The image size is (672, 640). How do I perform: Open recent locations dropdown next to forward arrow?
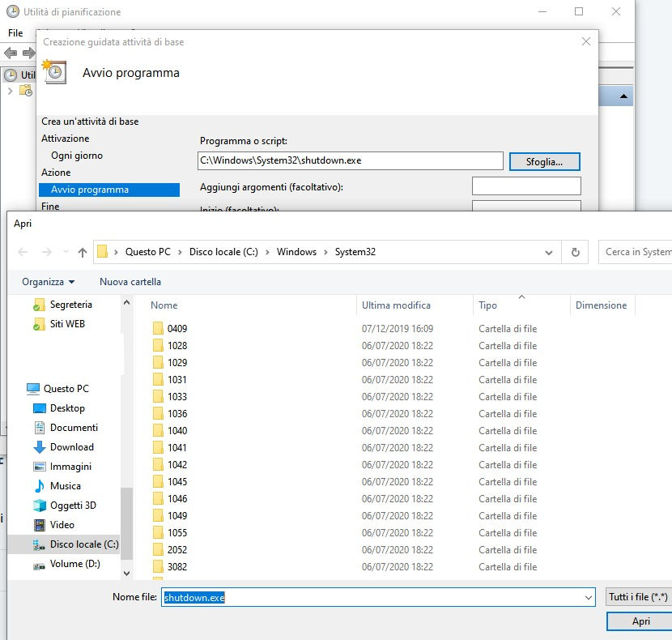pos(66,252)
